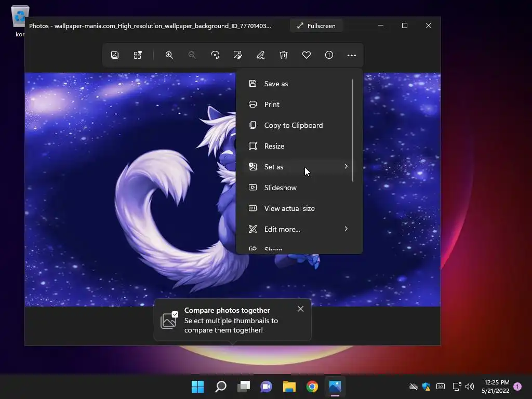Expand the Edit more... submenu arrow
The image size is (532, 399).
pos(346,229)
